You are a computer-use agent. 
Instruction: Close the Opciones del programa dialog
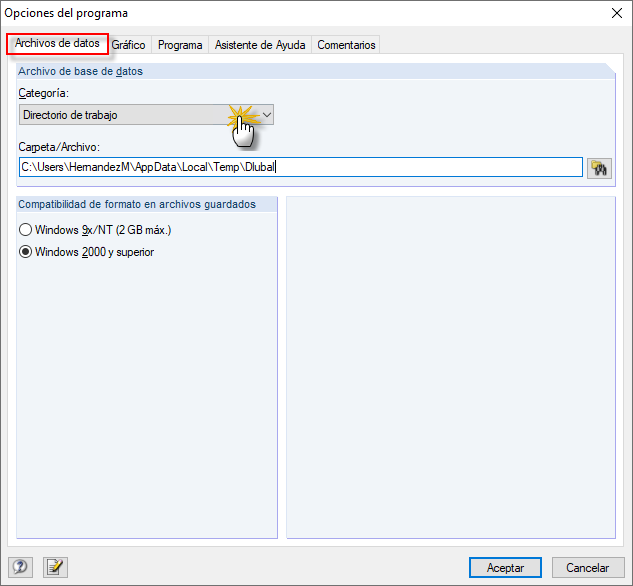[616, 13]
